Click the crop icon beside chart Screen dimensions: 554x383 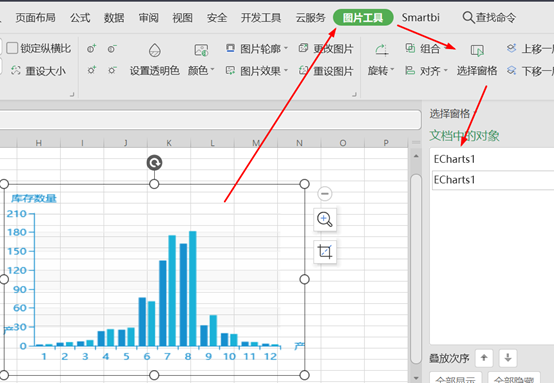point(325,252)
